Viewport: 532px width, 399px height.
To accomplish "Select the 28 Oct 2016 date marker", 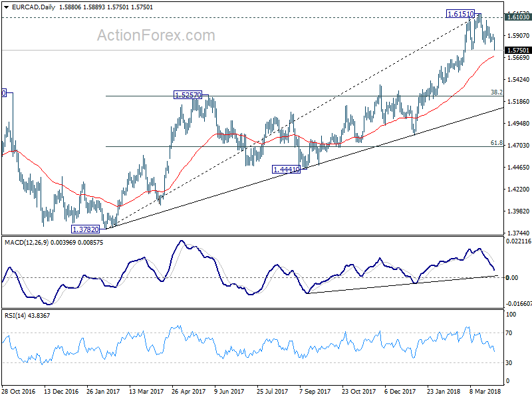I will (19, 391).
